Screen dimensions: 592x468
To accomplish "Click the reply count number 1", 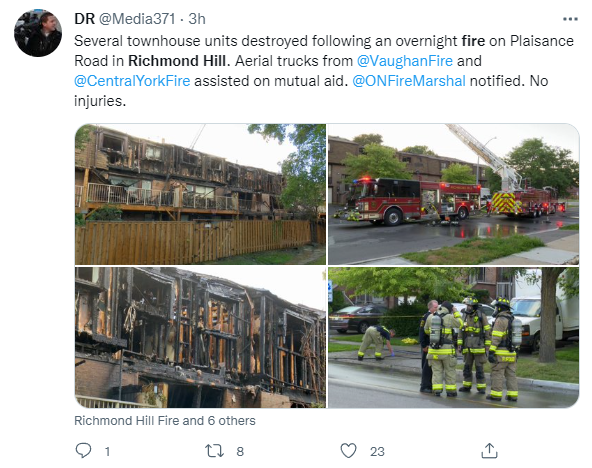I will [107, 451].
